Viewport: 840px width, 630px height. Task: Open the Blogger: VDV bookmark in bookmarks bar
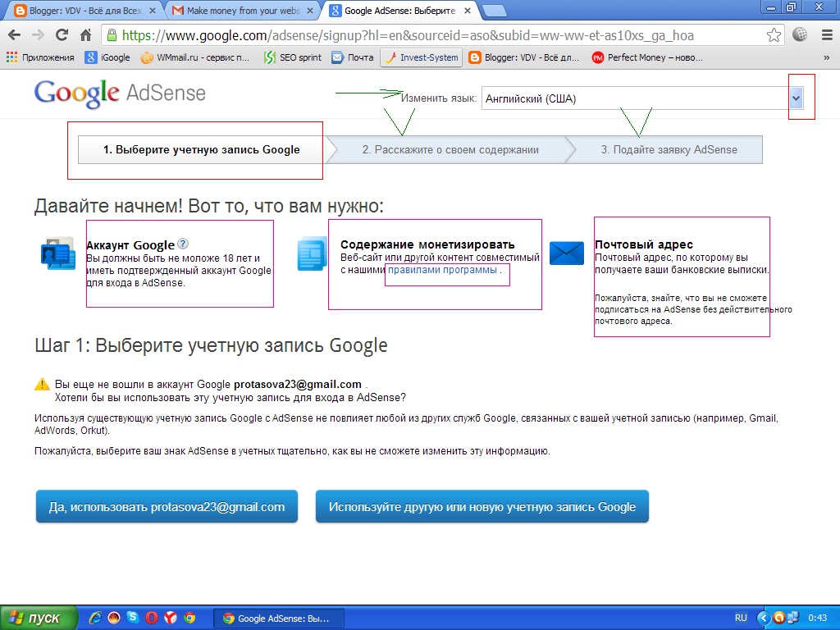point(524,57)
